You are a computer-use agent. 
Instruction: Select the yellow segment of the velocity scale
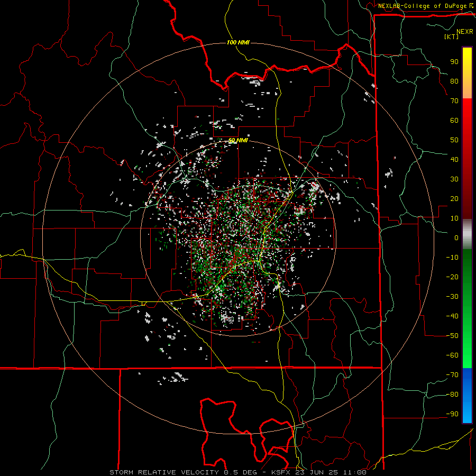coord(467,72)
